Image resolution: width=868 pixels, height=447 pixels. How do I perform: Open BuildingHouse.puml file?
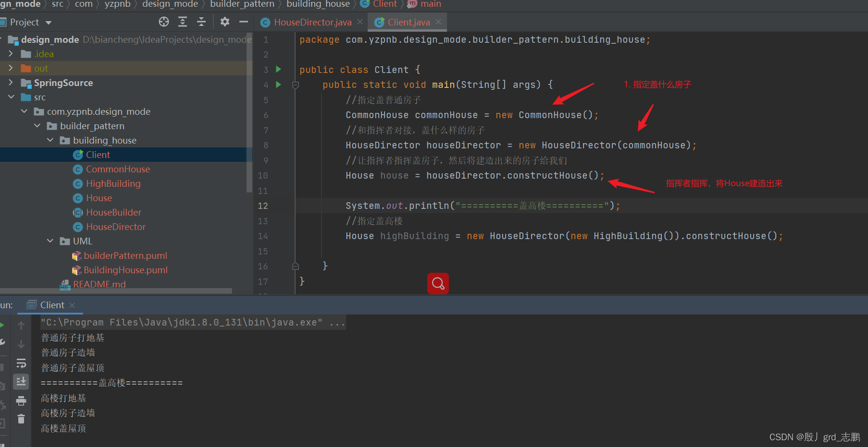pyautogui.click(x=125, y=270)
